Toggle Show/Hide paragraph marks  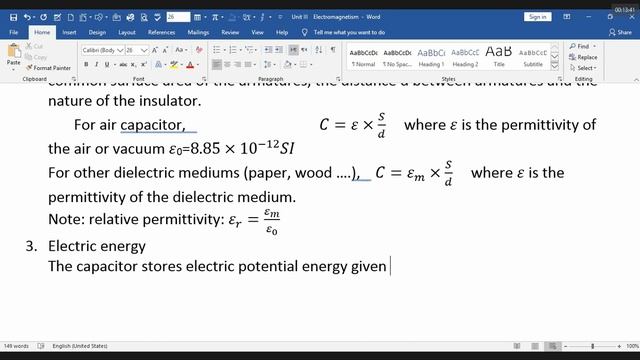(333, 50)
